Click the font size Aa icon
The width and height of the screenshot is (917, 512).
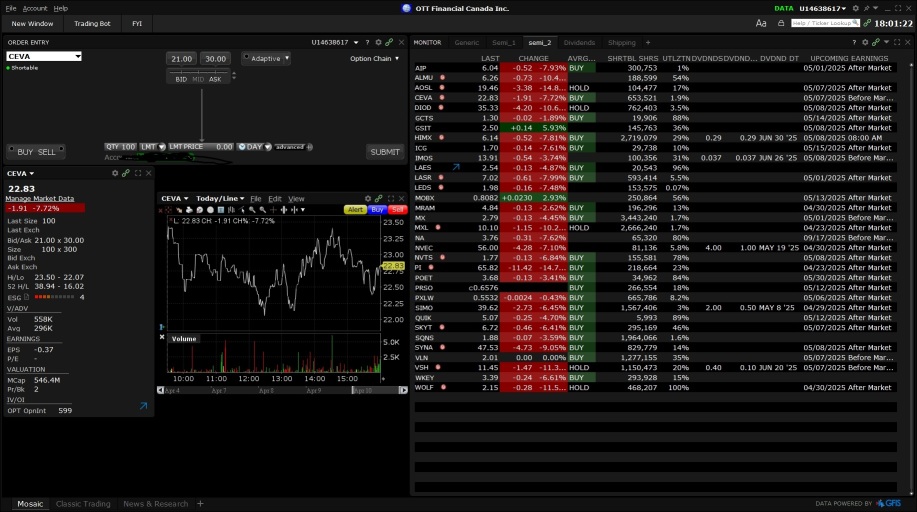pos(761,23)
